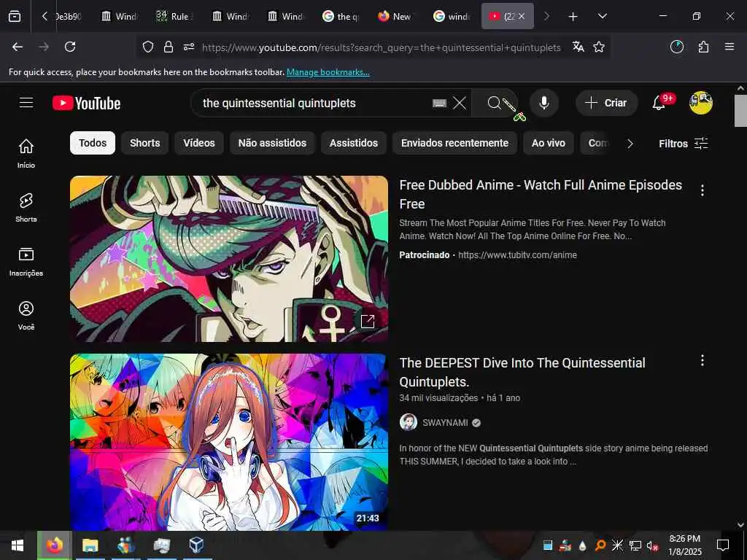Open the tracking protection shield icon

click(x=148, y=47)
